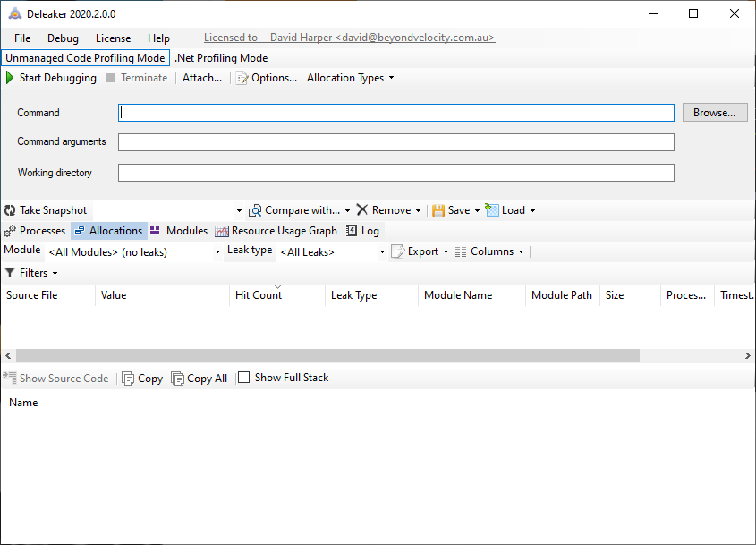The height and width of the screenshot is (545, 756).
Task: Sort by the Module Name column header
Action: (x=472, y=295)
